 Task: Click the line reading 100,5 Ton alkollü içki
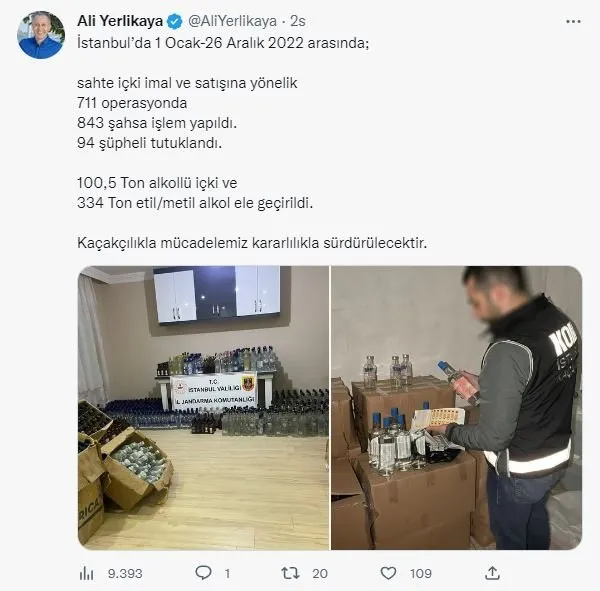157,183
